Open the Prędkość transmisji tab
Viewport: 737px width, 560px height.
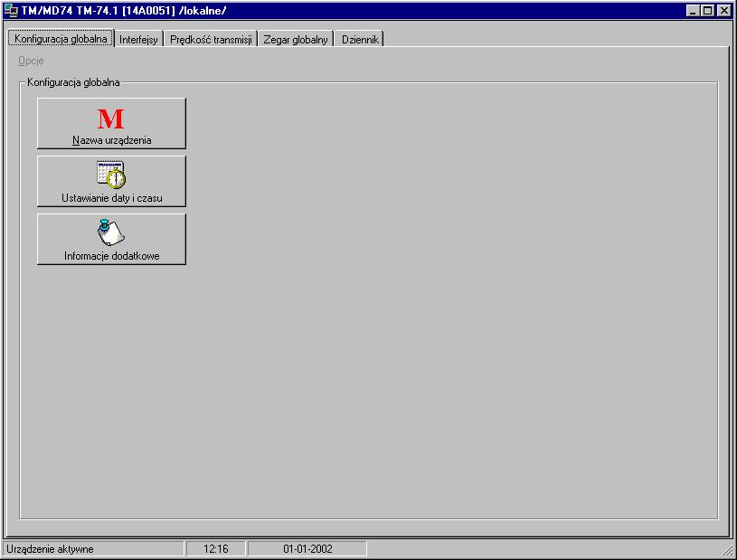click(x=211, y=39)
